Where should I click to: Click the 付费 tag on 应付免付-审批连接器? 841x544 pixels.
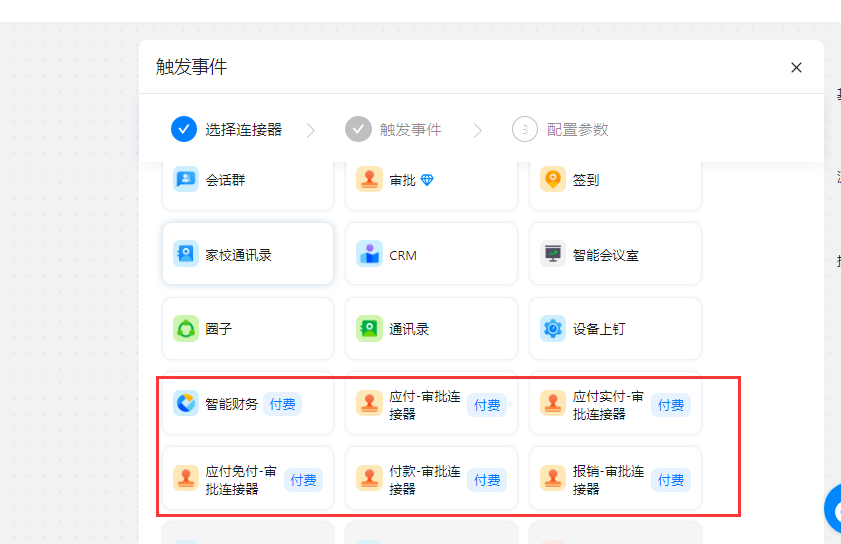[303, 480]
